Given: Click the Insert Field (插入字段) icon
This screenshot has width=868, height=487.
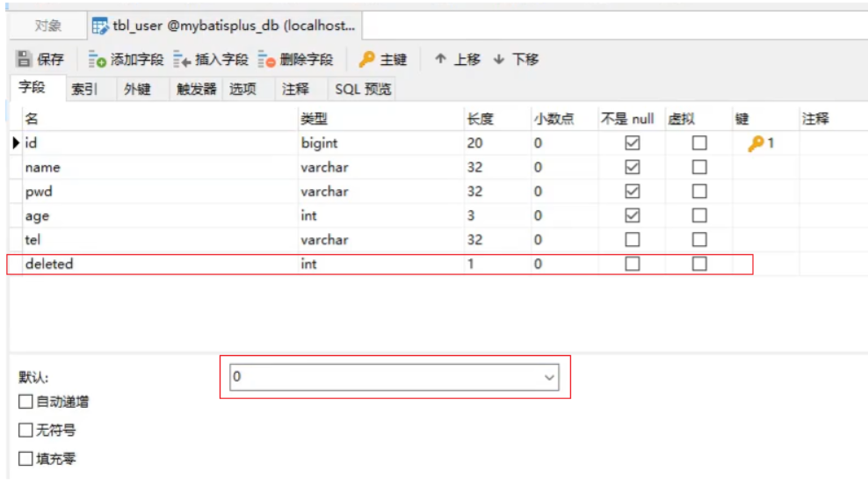Looking at the screenshot, I should click(182, 60).
